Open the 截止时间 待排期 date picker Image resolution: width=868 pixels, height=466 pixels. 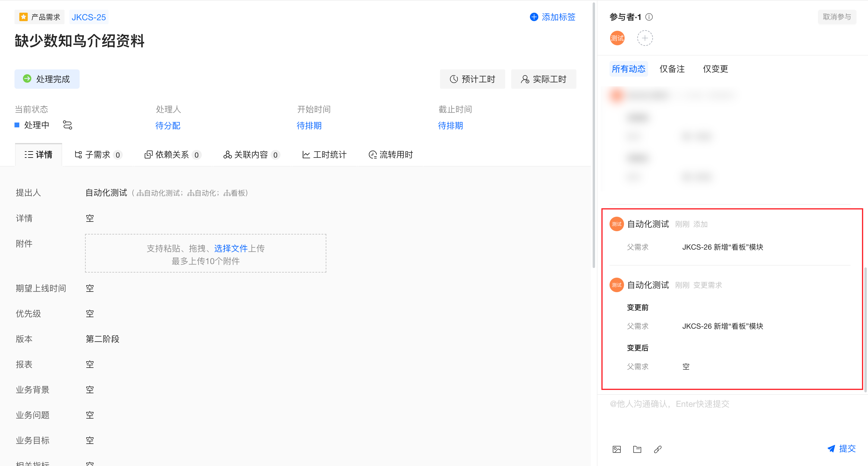tap(450, 126)
